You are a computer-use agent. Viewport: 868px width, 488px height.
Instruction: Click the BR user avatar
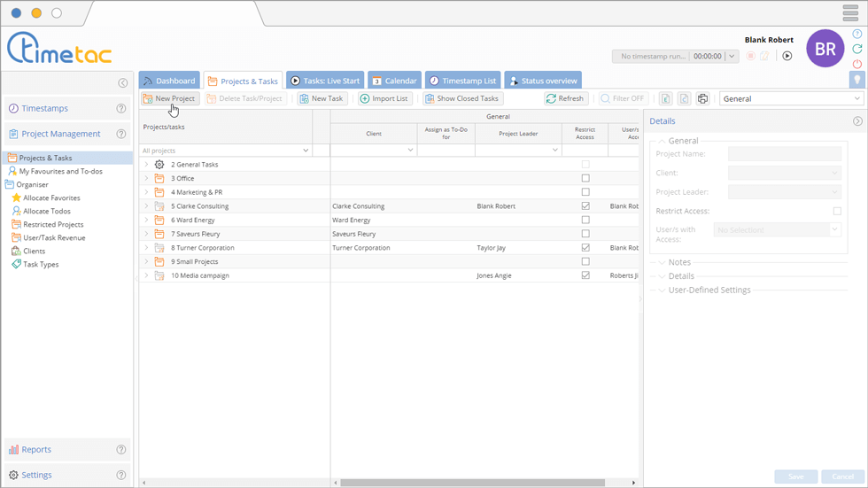pos(825,49)
